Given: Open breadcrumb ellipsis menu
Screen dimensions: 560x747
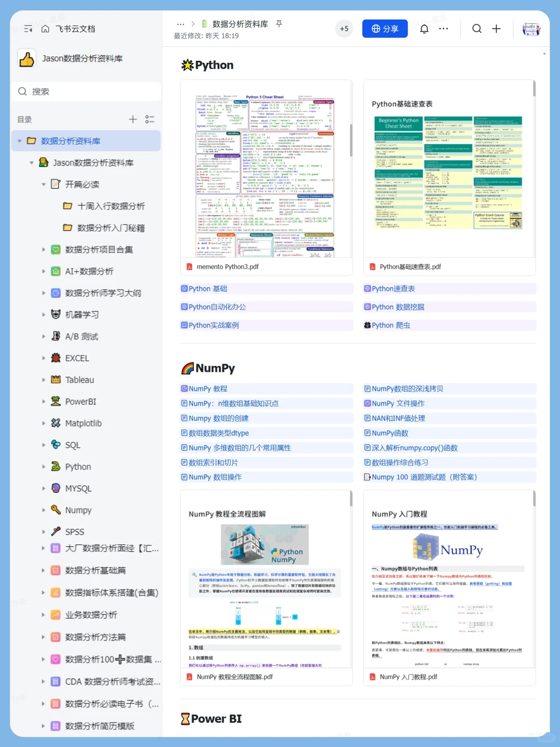Looking at the screenshot, I should [x=180, y=24].
